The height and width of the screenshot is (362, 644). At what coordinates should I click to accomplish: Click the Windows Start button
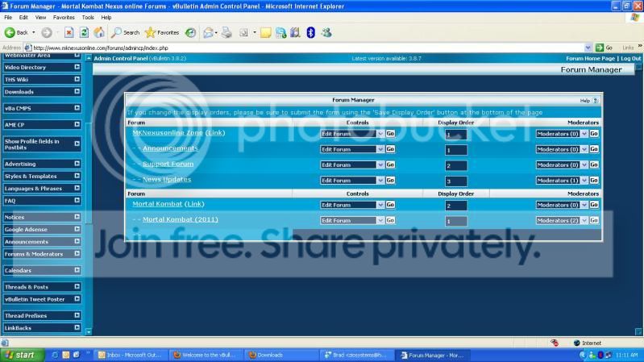click(21, 355)
